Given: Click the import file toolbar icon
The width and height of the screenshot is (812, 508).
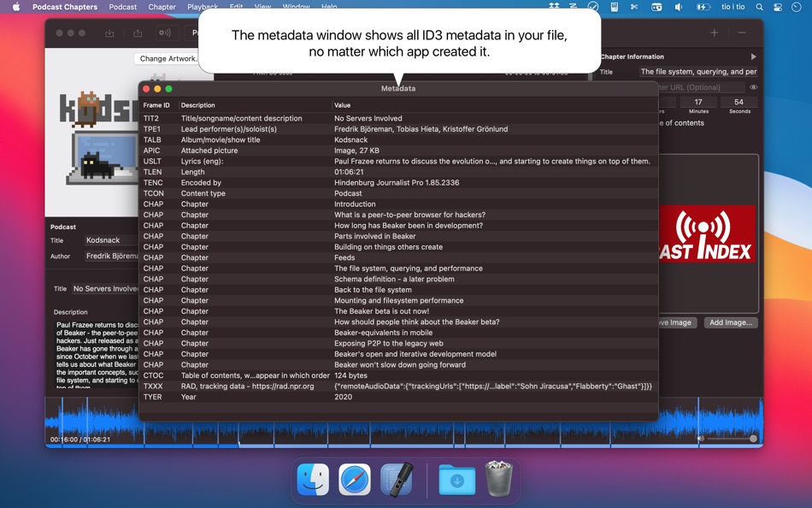Looking at the screenshot, I should pyautogui.click(x=109, y=33).
